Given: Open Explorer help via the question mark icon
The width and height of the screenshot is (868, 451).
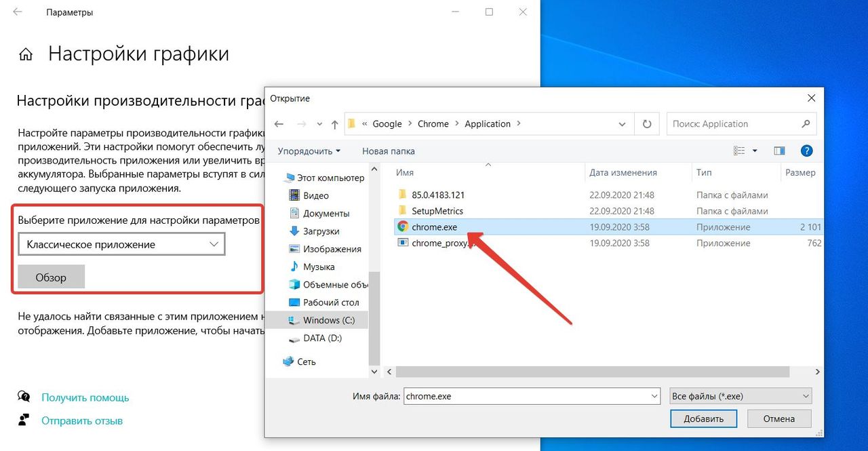Looking at the screenshot, I should point(806,151).
